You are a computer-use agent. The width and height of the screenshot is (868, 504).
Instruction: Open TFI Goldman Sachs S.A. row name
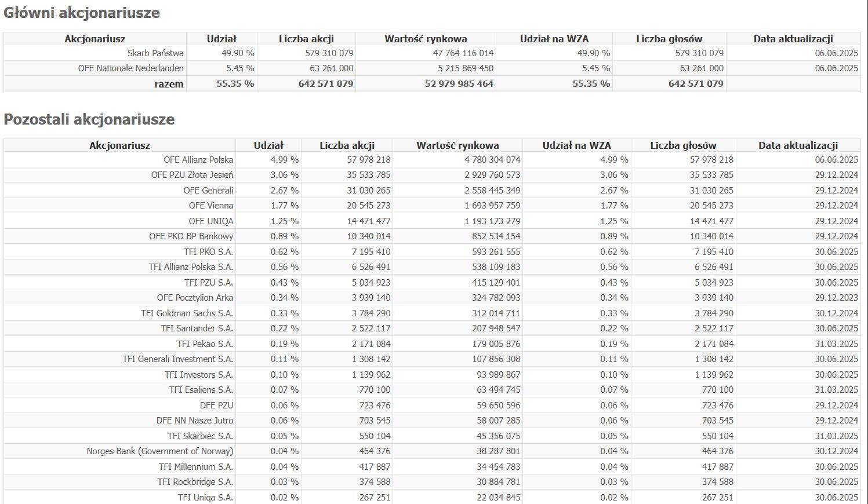click(187, 313)
